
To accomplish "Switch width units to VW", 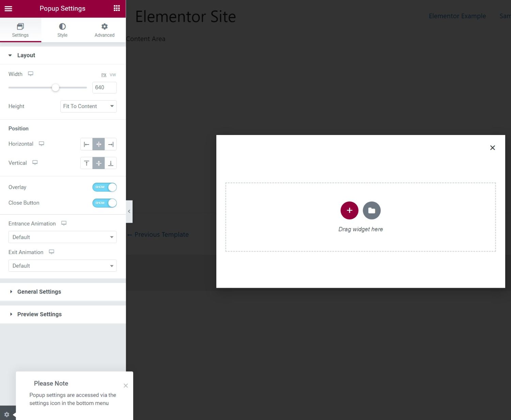I will point(113,75).
